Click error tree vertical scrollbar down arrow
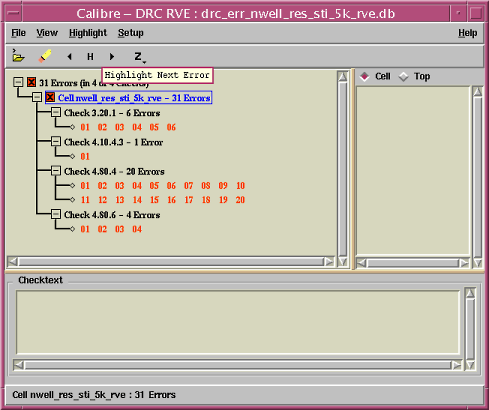 tap(342, 262)
